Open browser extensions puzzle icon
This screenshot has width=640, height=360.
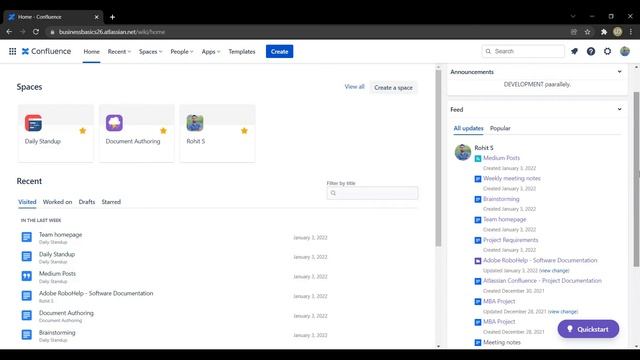[604, 32]
